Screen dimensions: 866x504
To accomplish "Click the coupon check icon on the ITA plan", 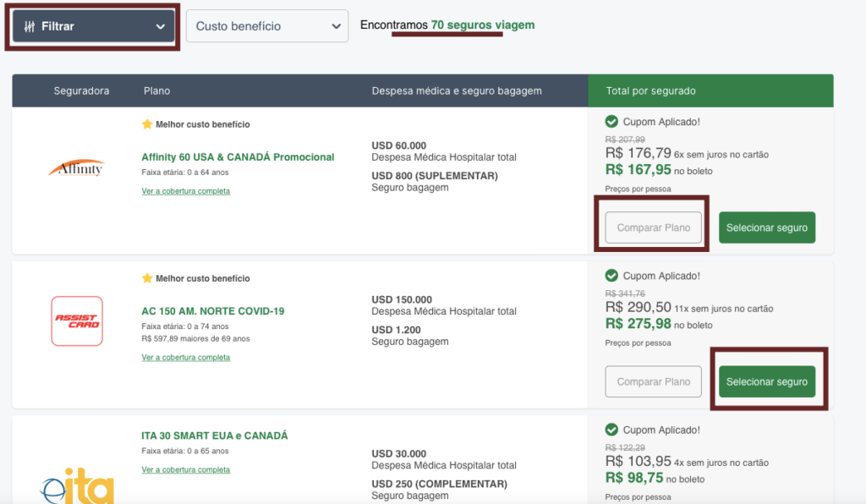I will [611, 430].
